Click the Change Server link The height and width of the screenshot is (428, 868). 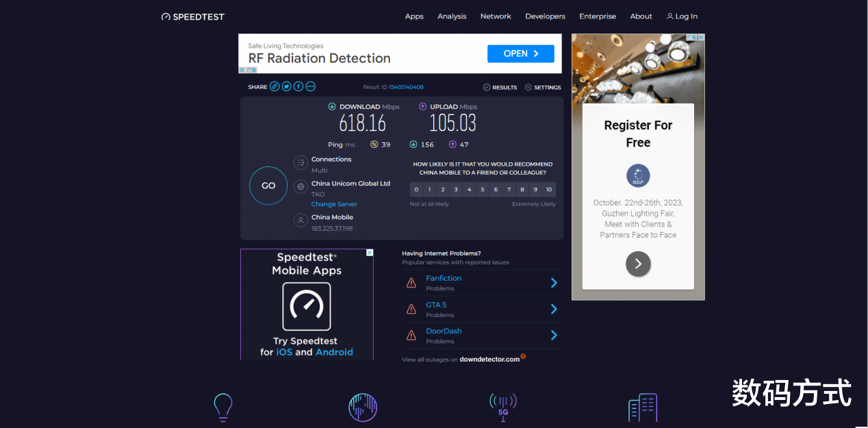(334, 204)
